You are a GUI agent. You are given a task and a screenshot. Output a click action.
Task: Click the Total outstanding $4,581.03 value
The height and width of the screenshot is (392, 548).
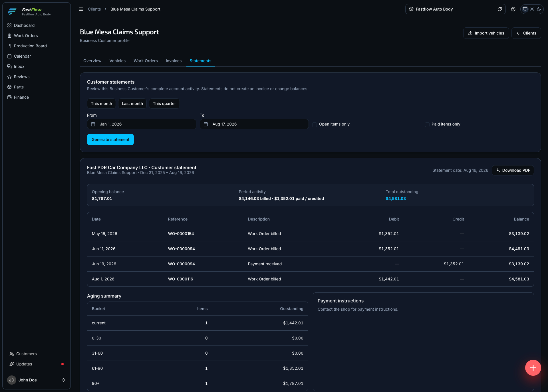coord(396,199)
